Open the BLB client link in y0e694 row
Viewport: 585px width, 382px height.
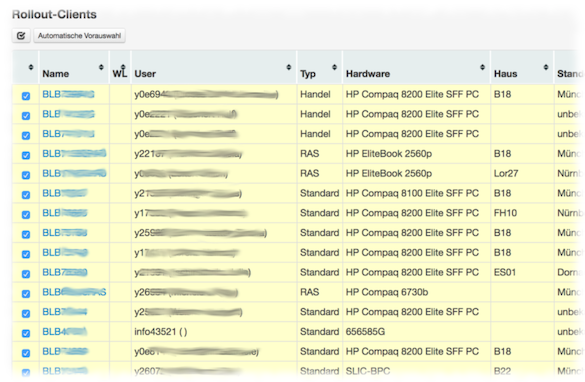(68, 94)
